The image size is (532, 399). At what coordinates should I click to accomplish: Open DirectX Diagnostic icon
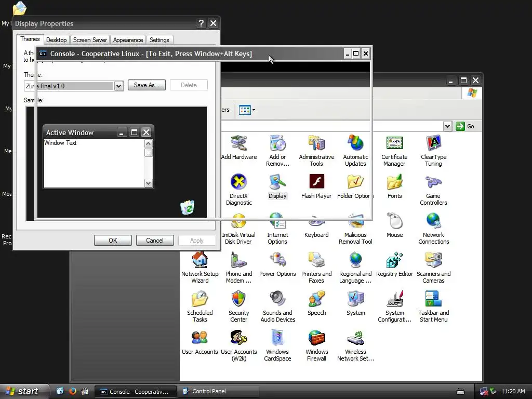tap(239, 182)
